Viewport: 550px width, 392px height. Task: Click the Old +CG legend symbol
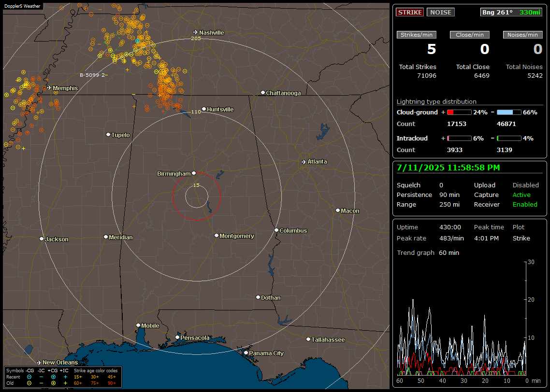(53, 383)
